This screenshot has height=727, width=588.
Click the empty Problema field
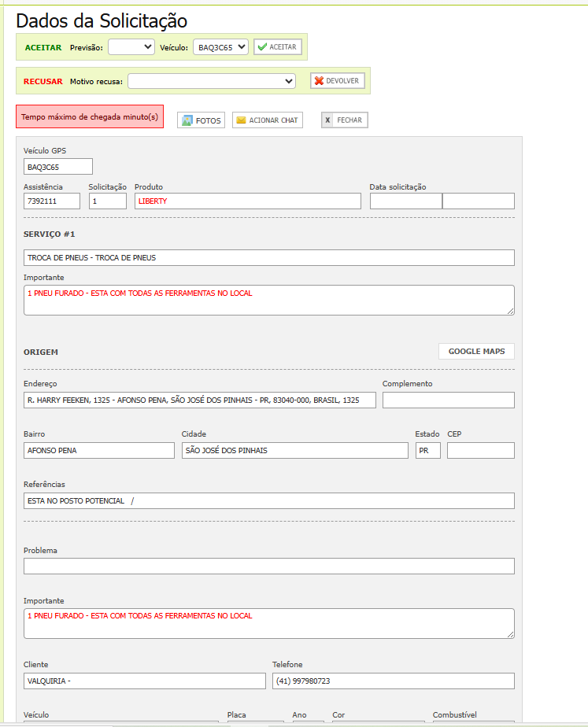[269, 566]
